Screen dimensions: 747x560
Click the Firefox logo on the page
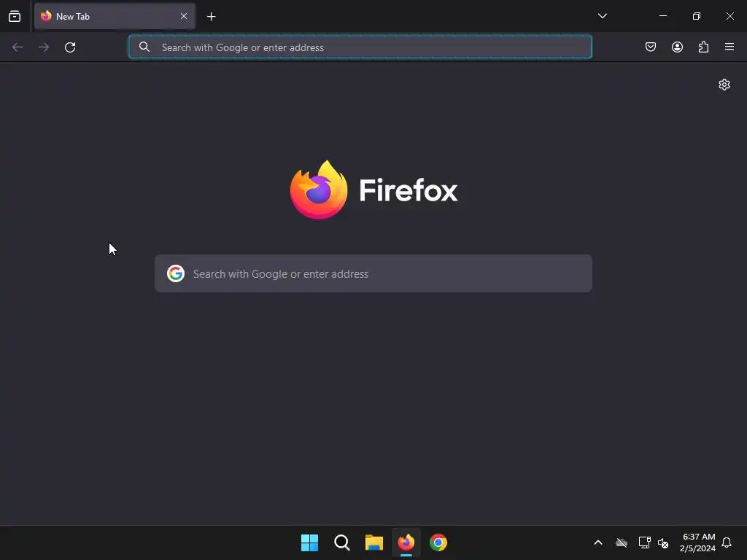[373, 190]
